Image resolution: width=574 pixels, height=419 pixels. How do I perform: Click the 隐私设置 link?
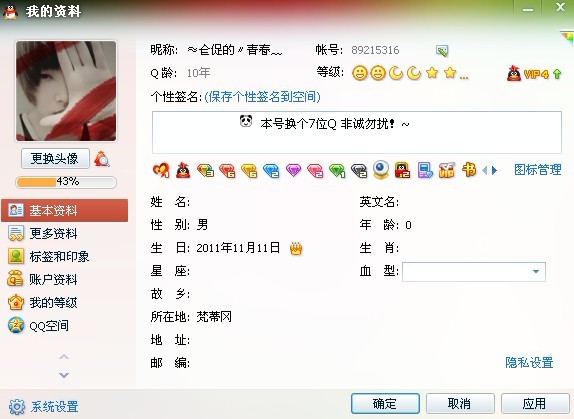click(529, 363)
